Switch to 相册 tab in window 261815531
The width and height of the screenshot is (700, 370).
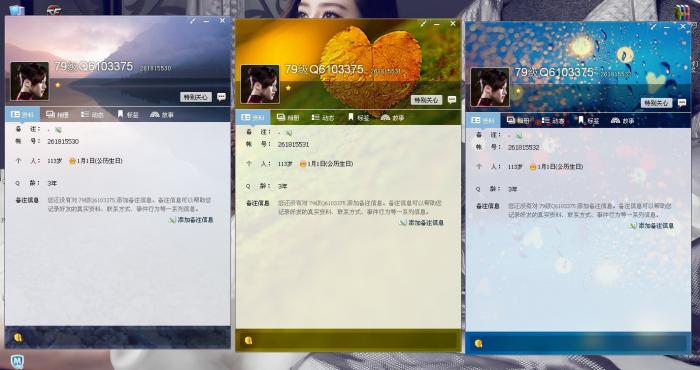288,117
